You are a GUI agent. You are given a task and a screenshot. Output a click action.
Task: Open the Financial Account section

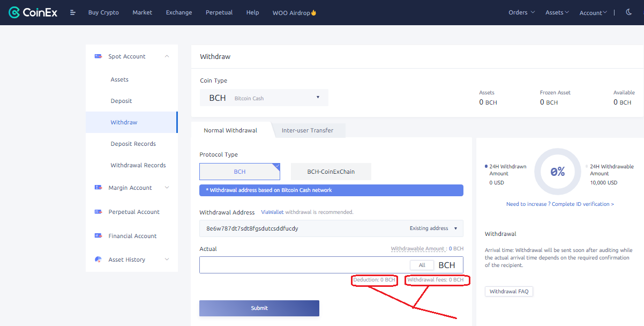(x=132, y=236)
